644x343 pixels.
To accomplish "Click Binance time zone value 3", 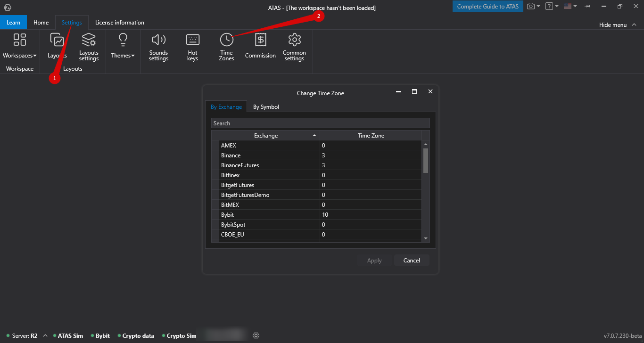I will pos(371,155).
